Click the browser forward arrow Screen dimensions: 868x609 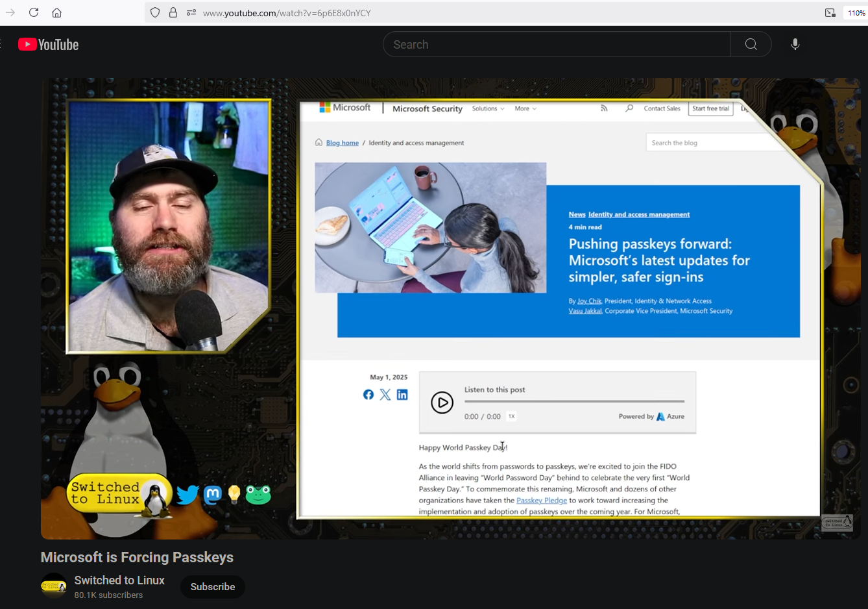[x=10, y=12]
